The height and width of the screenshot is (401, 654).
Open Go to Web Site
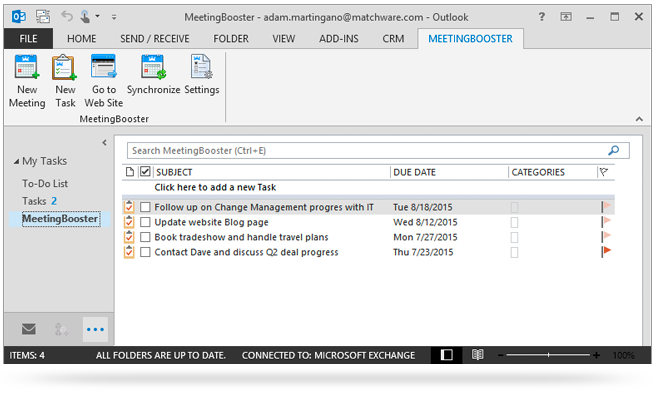click(x=103, y=81)
